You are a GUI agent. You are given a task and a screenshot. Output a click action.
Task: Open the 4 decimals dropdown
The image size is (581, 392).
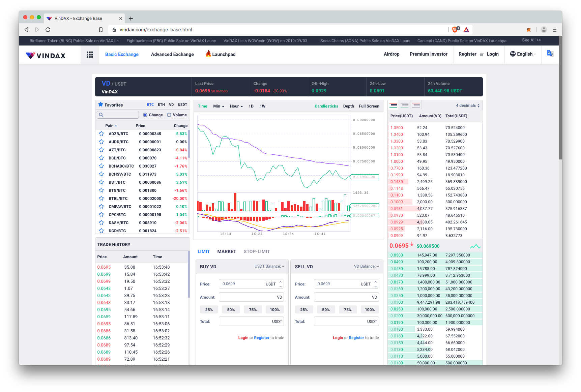coord(468,105)
